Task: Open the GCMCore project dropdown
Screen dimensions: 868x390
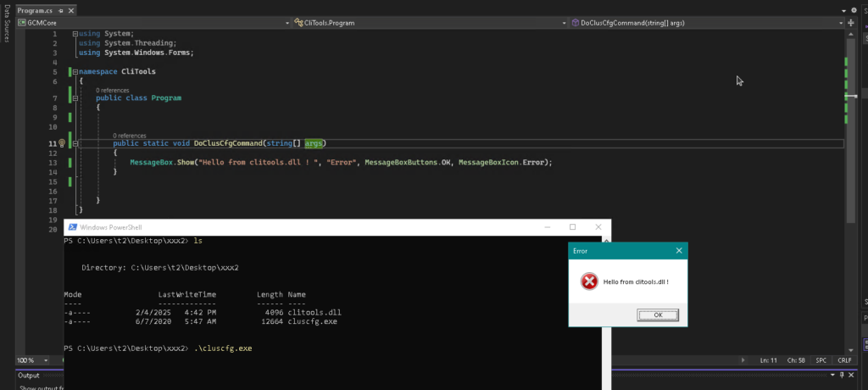Action: pos(148,22)
